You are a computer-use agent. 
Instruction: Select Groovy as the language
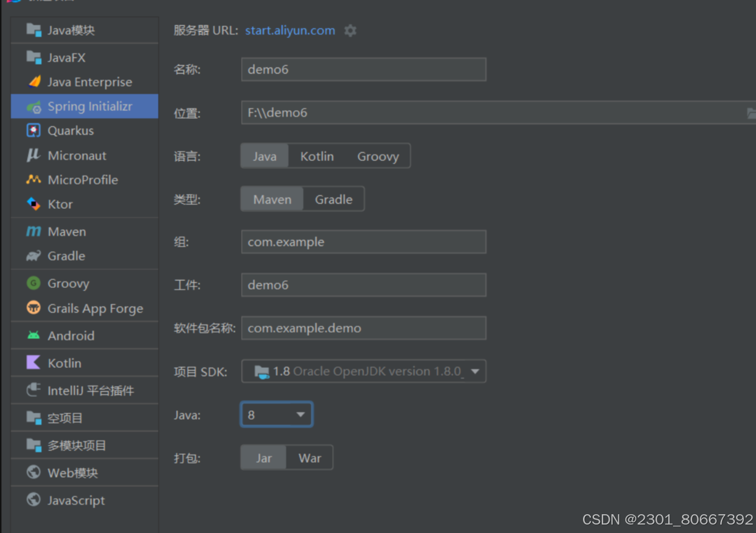pos(378,156)
